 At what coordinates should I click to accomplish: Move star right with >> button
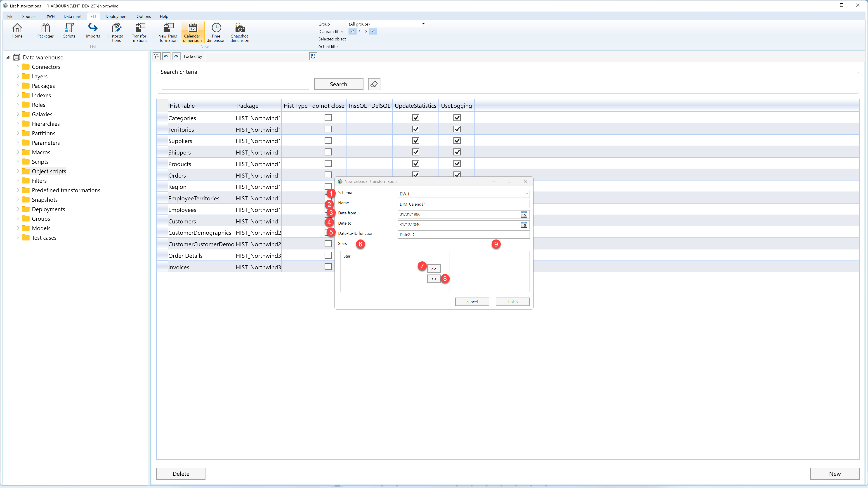(434, 268)
